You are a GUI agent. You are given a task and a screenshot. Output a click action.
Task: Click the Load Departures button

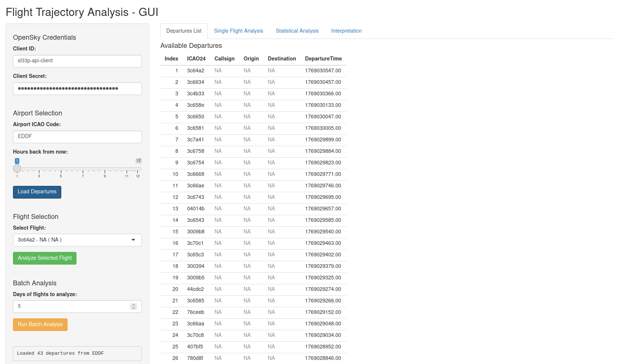click(37, 192)
